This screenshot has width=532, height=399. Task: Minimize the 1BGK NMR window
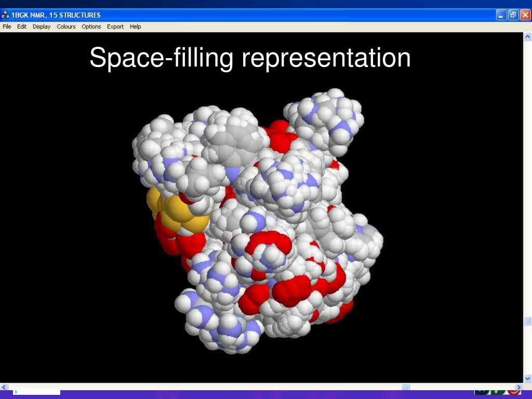[x=501, y=15]
